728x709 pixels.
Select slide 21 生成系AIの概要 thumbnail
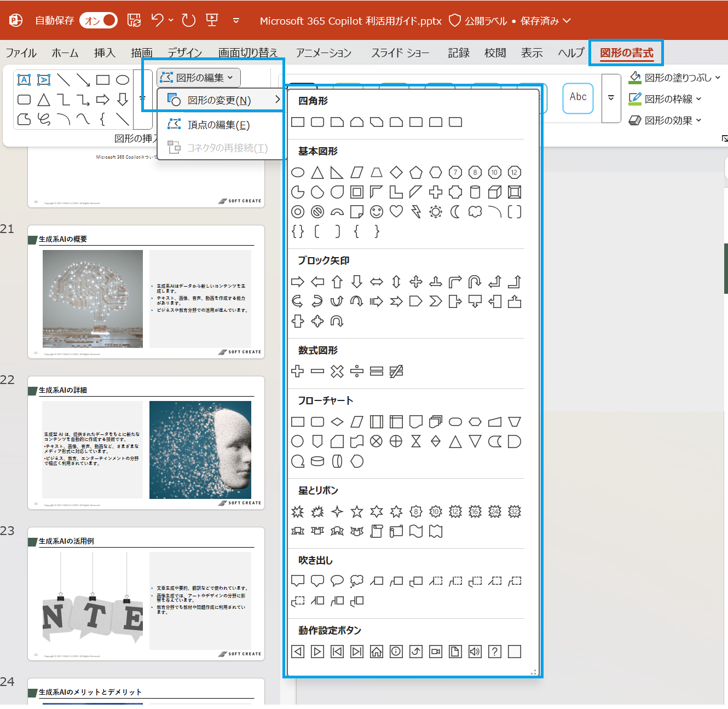[x=146, y=292]
